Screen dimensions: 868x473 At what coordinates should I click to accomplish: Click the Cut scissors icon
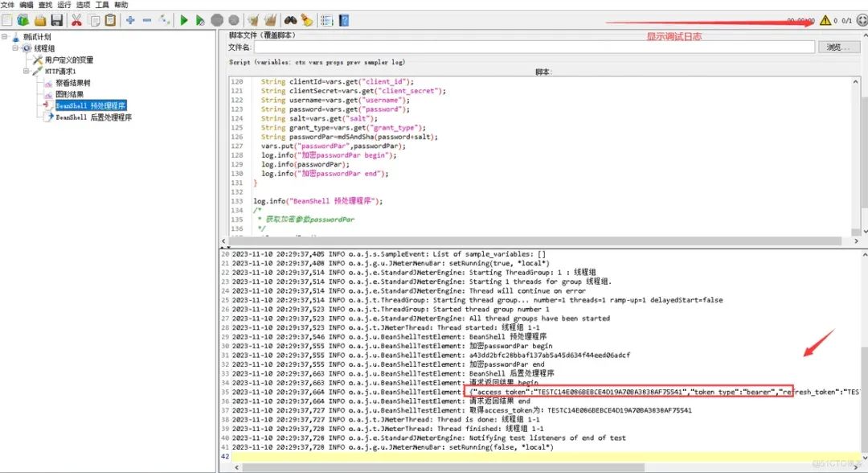click(x=77, y=20)
